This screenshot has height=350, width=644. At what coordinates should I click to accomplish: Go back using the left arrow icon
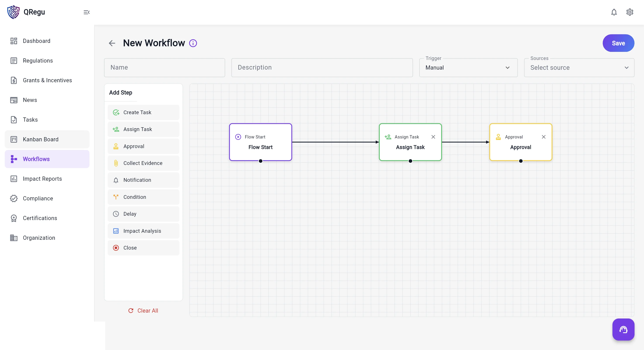pyautogui.click(x=112, y=43)
